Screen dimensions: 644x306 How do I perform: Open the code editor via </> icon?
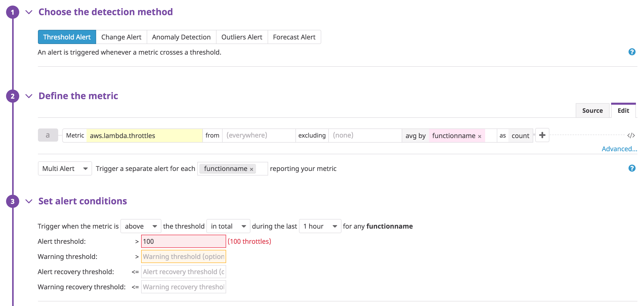pyautogui.click(x=631, y=135)
